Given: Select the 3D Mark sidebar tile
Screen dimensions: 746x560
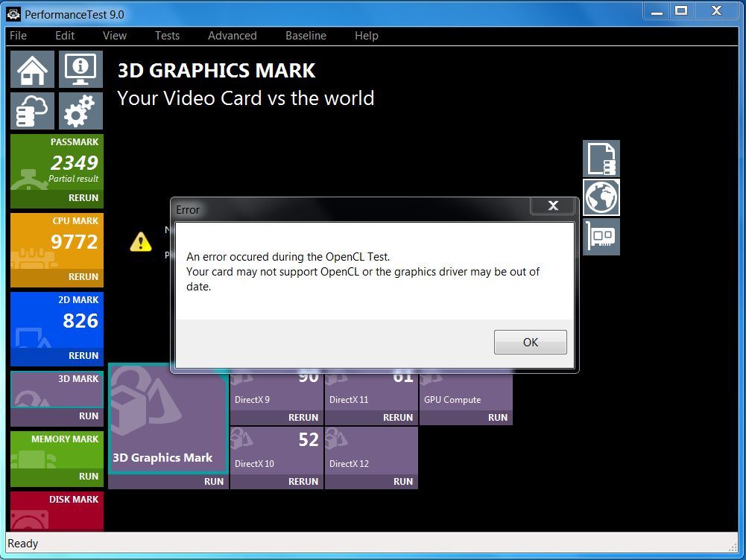Looking at the screenshot, I should pyautogui.click(x=57, y=389).
